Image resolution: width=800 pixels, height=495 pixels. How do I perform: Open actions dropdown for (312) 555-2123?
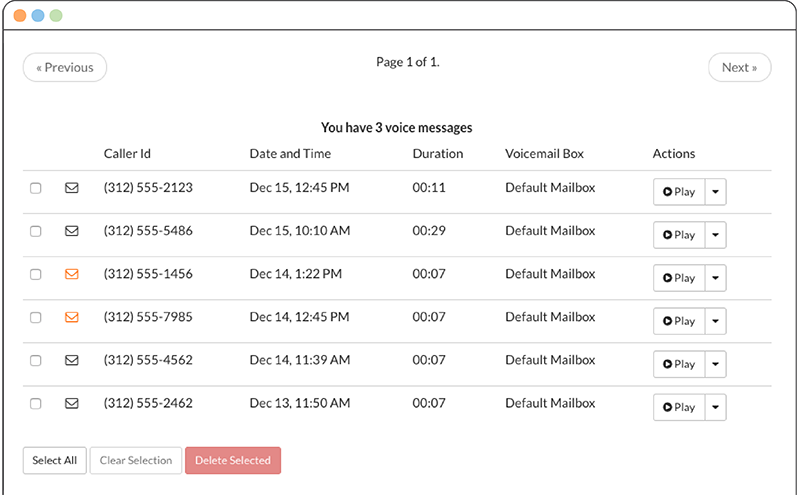715,192
